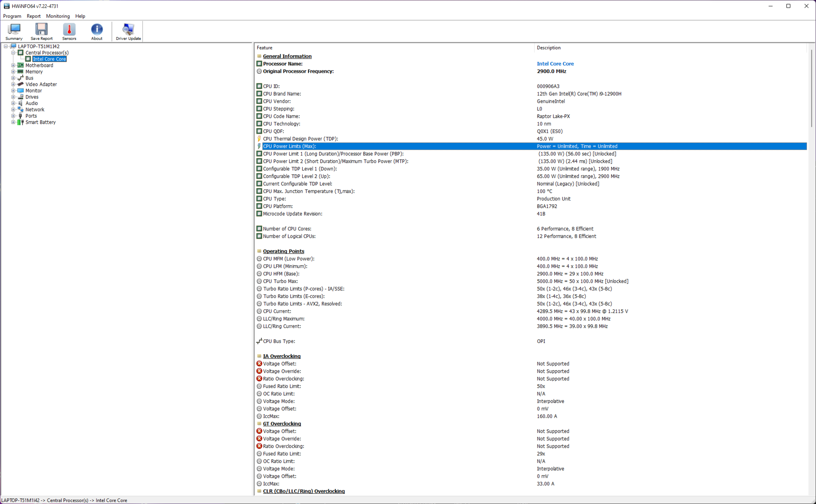Image resolution: width=816 pixels, height=504 pixels.
Task: Collapse the Central Processor(s) node
Action: (13, 53)
